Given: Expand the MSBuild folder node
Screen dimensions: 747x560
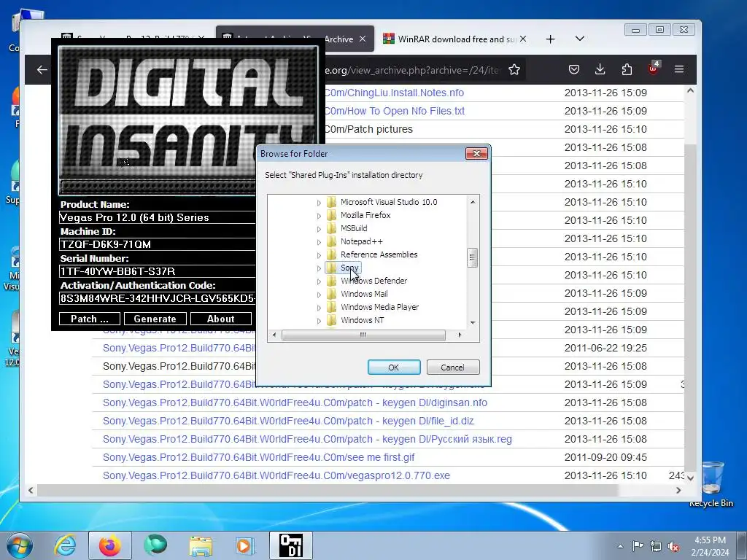Looking at the screenshot, I should click(x=319, y=229).
